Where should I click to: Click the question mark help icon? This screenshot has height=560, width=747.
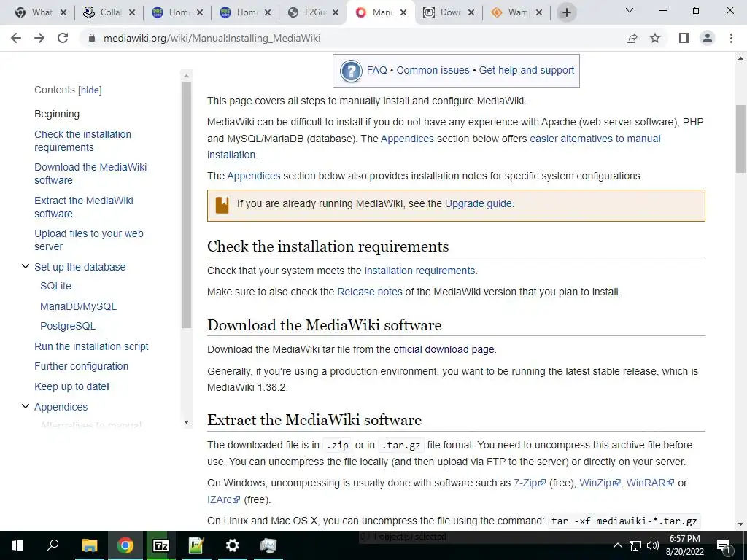coord(351,71)
